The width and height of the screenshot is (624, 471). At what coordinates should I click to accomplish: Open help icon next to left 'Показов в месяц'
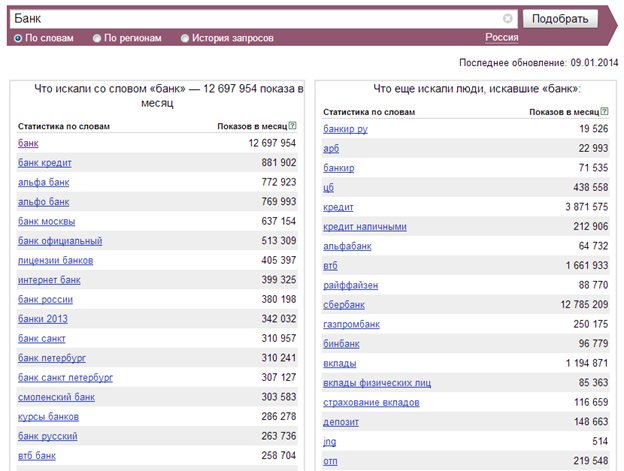292,126
